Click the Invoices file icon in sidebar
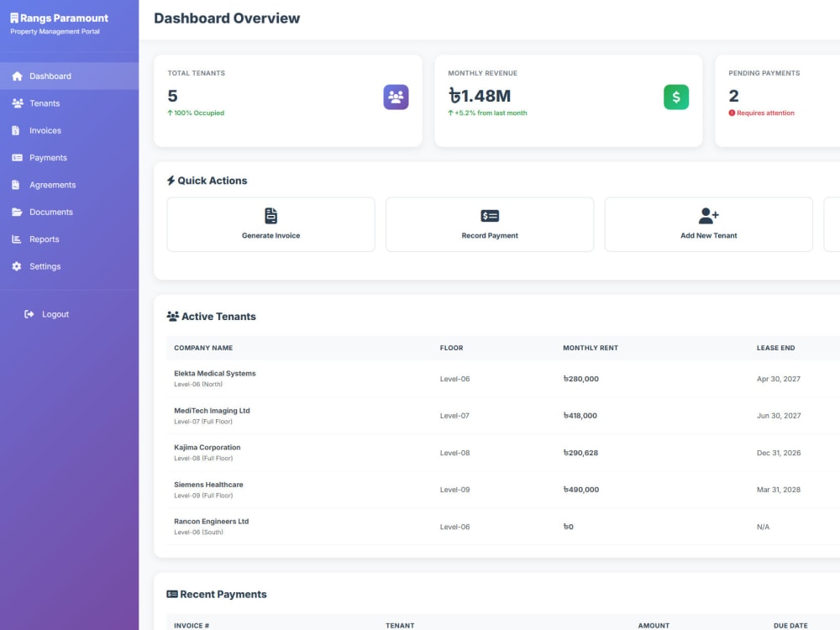The height and width of the screenshot is (630, 840). [15, 130]
